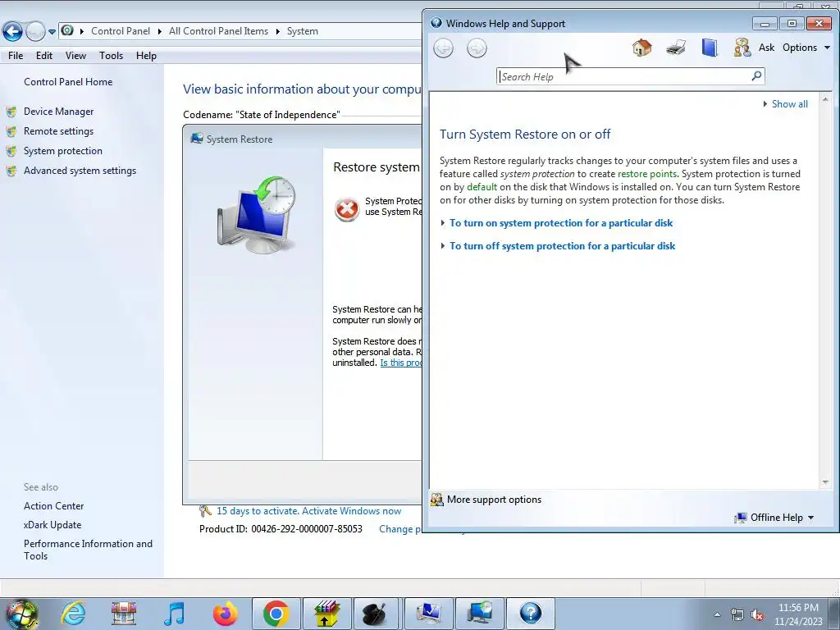Open Performance Information and Tools
This screenshot has width=840, height=630.
88,550
